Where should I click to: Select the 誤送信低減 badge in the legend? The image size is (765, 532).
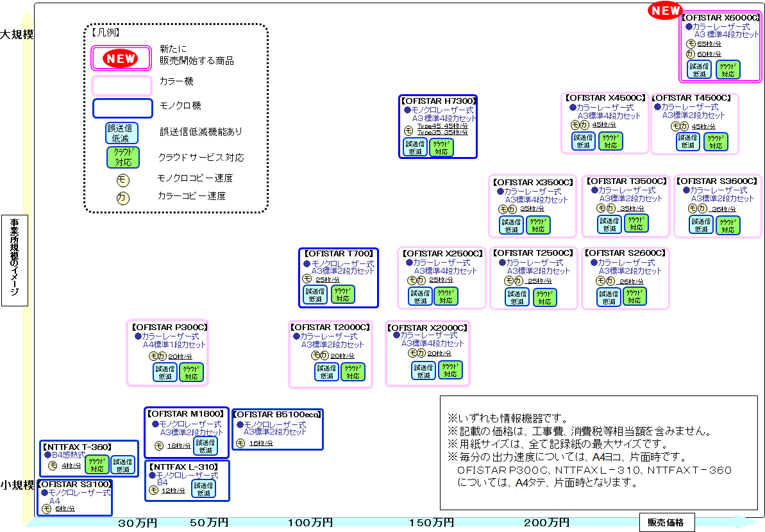(121, 133)
